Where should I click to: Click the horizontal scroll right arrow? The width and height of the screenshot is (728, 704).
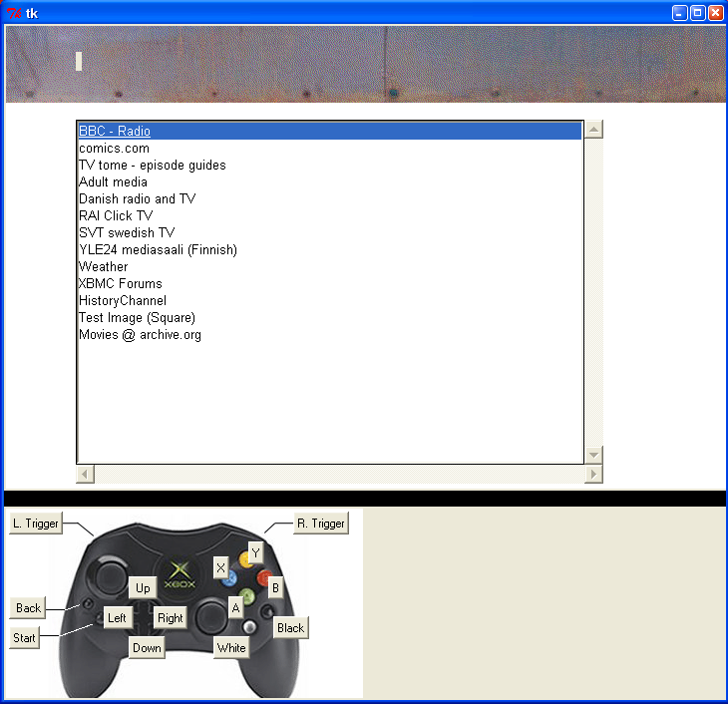[593, 474]
